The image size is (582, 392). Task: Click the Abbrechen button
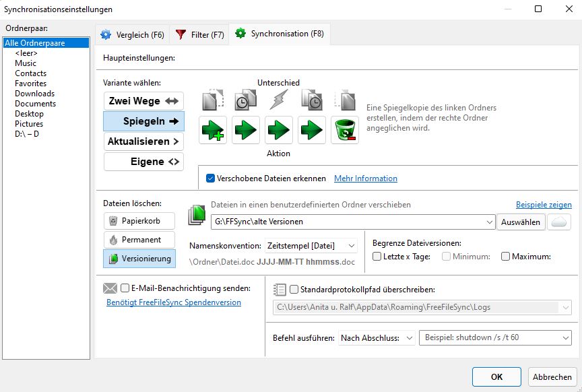point(552,377)
